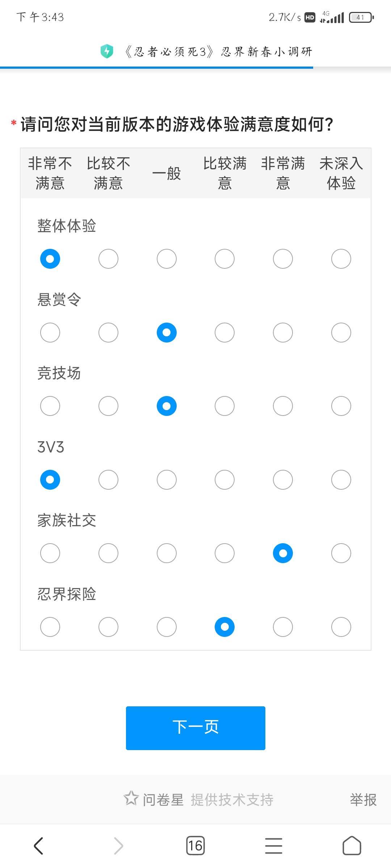Tap the battery indicator in status bar
This screenshot has width=391, height=868.
pyautogui.click(x=361, y=17)
